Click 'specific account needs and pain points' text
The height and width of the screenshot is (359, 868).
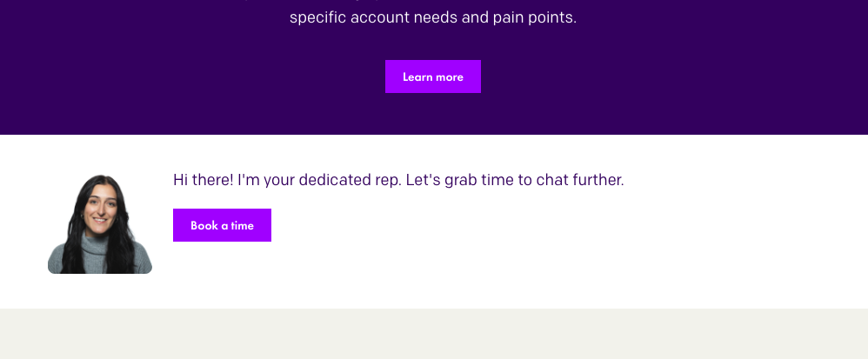(433, 17)
